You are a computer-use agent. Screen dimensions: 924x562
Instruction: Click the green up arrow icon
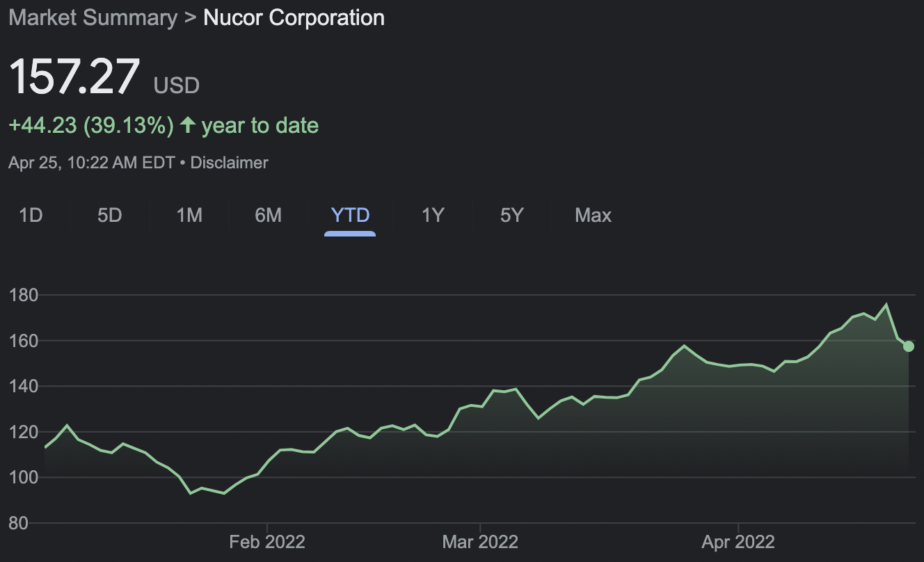pos(187,125)
